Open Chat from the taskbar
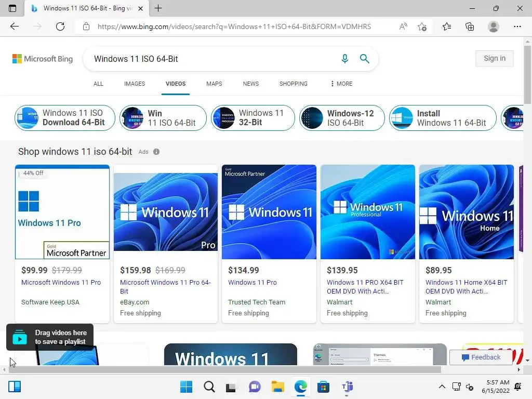This screenshot has height=399, width=532. coord(255,387)
